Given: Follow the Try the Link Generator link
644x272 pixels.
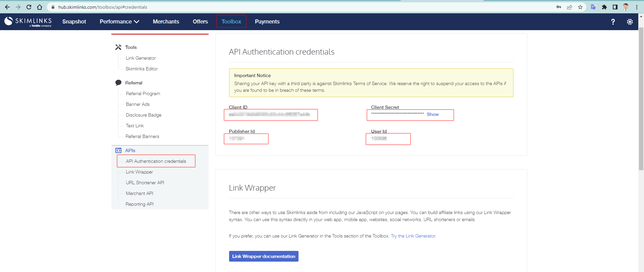Looking at the screenshot, I should [413, 236].
